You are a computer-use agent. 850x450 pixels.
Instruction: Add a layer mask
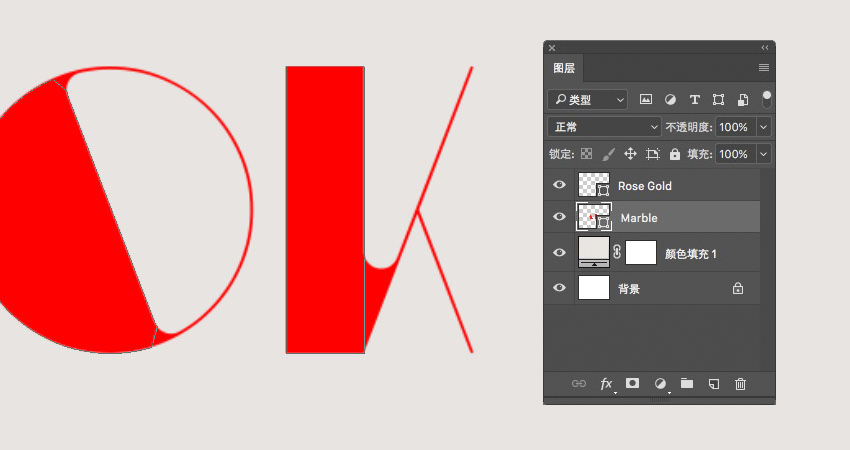(632, 383)
